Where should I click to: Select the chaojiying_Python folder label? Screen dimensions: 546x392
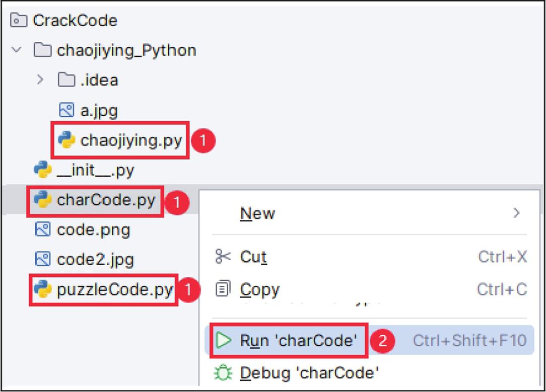pyautogui.click(x=126, y=50)
